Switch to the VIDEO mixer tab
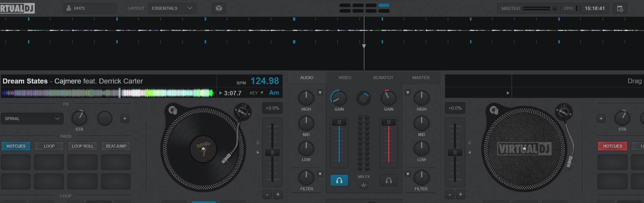The image size is (644, 203). [x=345, y=78]
